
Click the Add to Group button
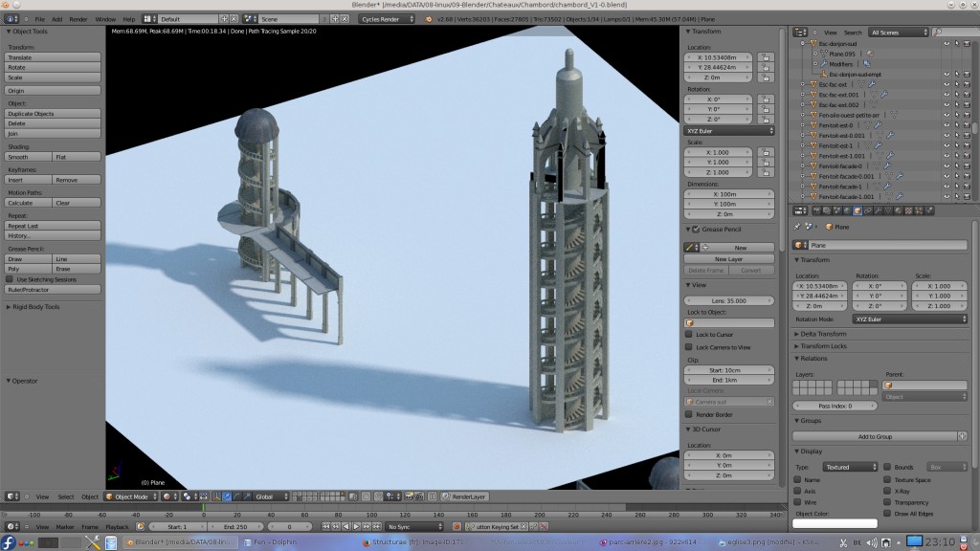click(x=879, y=436)
